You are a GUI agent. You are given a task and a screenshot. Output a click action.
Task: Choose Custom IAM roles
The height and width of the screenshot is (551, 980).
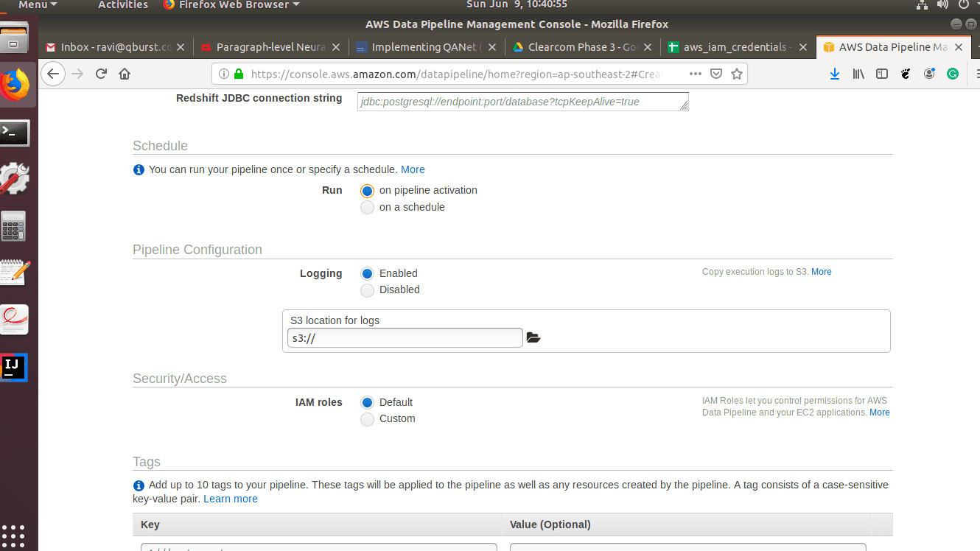(x=367, y=419)
